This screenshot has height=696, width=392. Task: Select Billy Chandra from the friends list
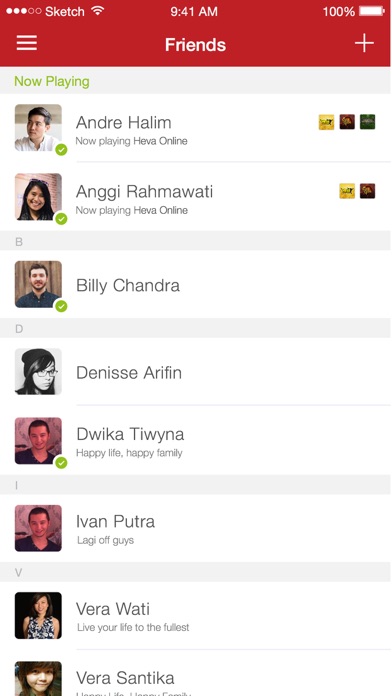(x=195, y=285)
